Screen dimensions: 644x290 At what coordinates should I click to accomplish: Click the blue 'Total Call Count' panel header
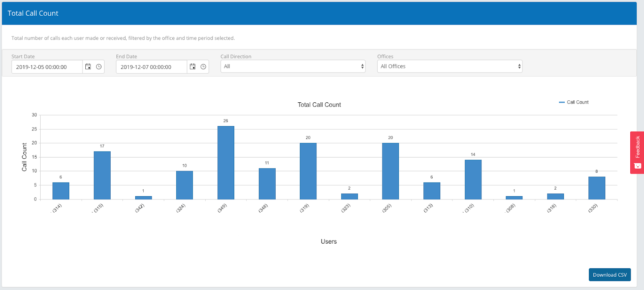click(x=319, y=13)
